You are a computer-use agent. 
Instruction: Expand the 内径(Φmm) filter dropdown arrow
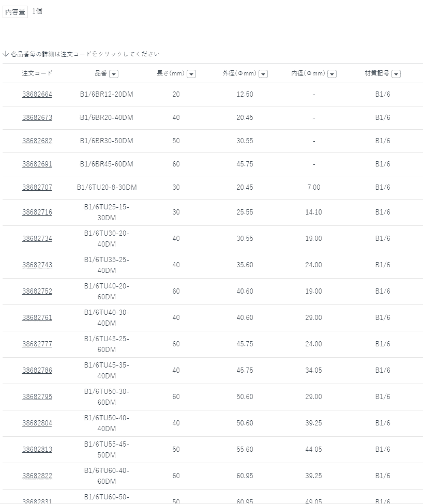(x=332, y=74)
